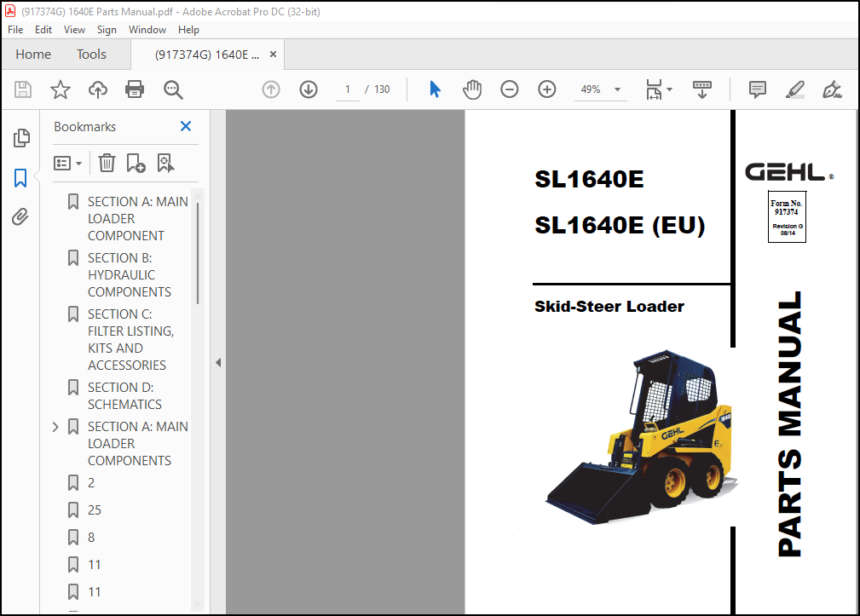Open SECTION A: MAIN LOADER COMPONENT bookmark
The height and width of the screenshot is (616, 860).
tap(138, 219)
